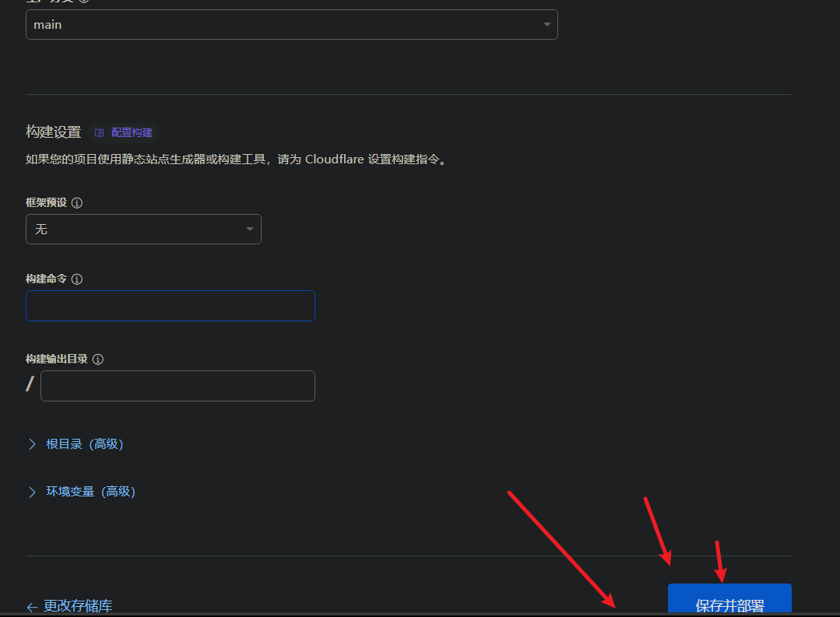
Task: Focus the 构建命令 text field
Action: (170, 306)
